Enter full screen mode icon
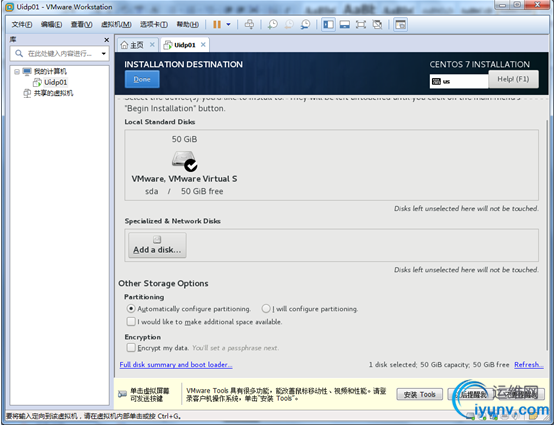Viewport: 555px width, 426px height. tap(361, 24)
